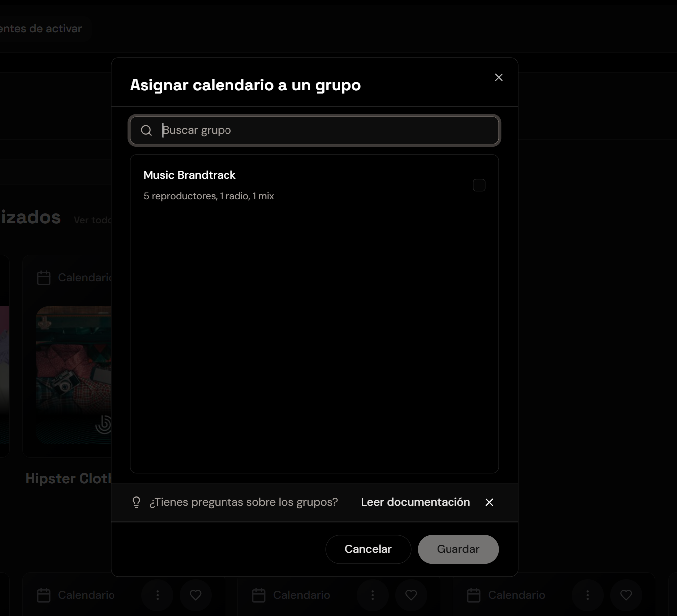
Task: Check the Music Brandtrack checkbox
Action: coord(479,185)
